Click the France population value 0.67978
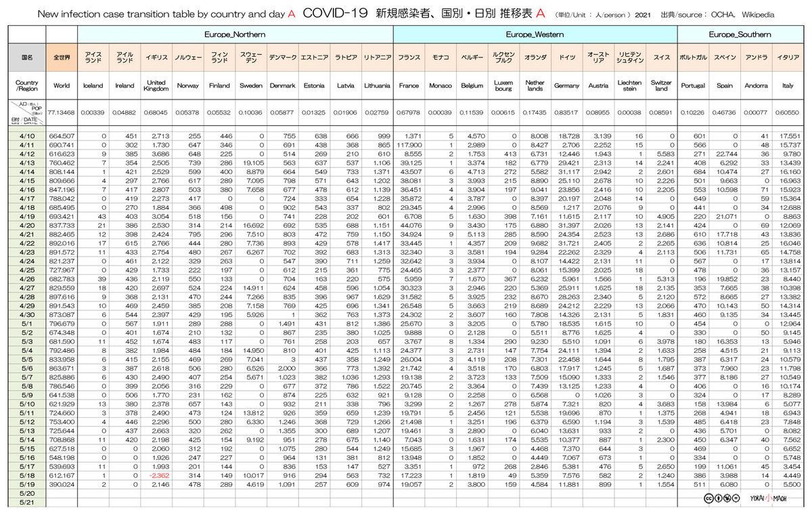812x512 pixels. (x=409, y=112)
